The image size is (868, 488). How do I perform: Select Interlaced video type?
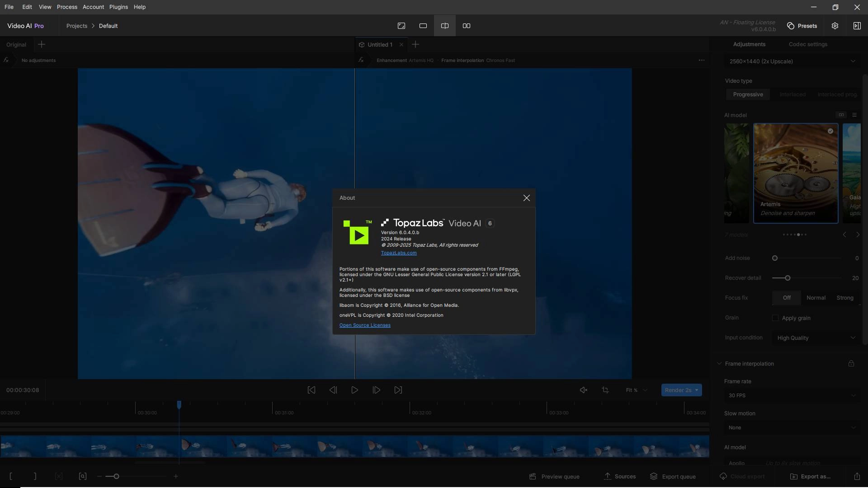tap(793, 94)
